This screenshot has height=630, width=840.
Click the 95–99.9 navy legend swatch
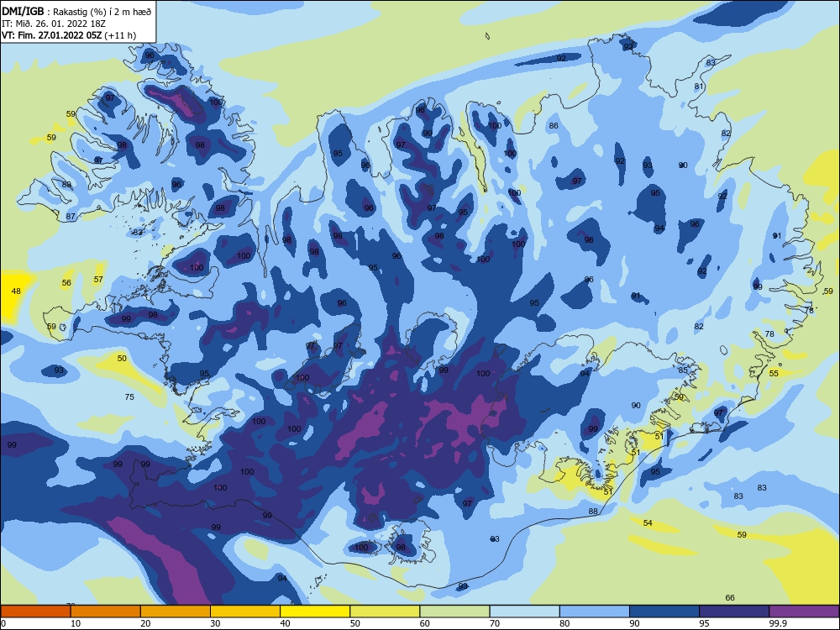click(x=734, y=612)
